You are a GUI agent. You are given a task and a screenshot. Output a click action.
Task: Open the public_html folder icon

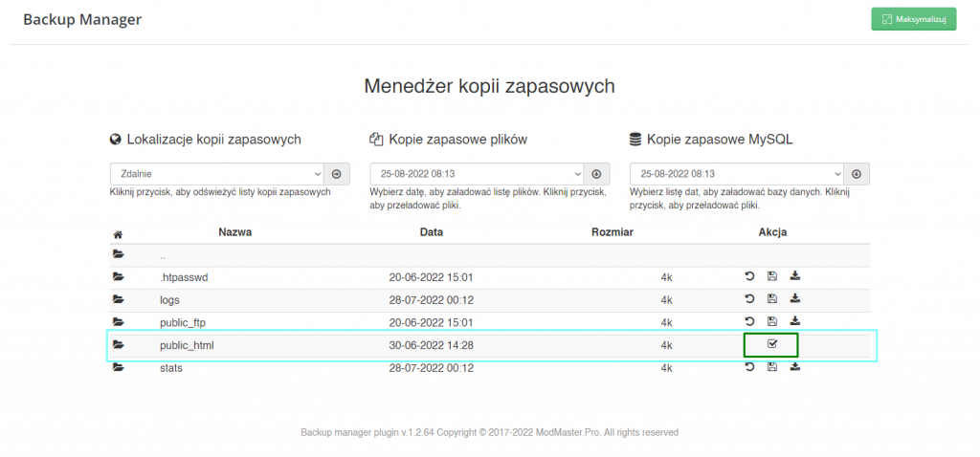[x=118, y=344]
